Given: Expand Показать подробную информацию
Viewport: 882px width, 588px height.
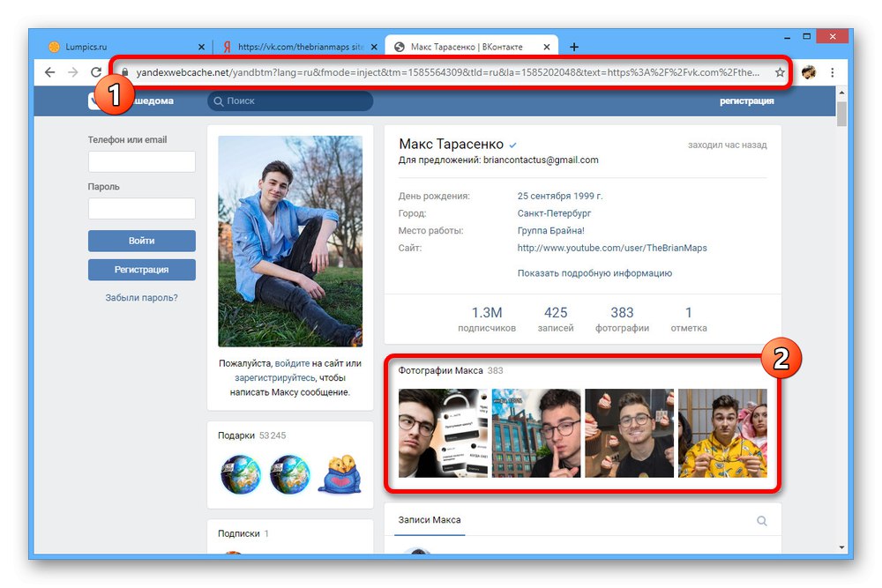Looking at the screenshot, I should tap(594, 273).
